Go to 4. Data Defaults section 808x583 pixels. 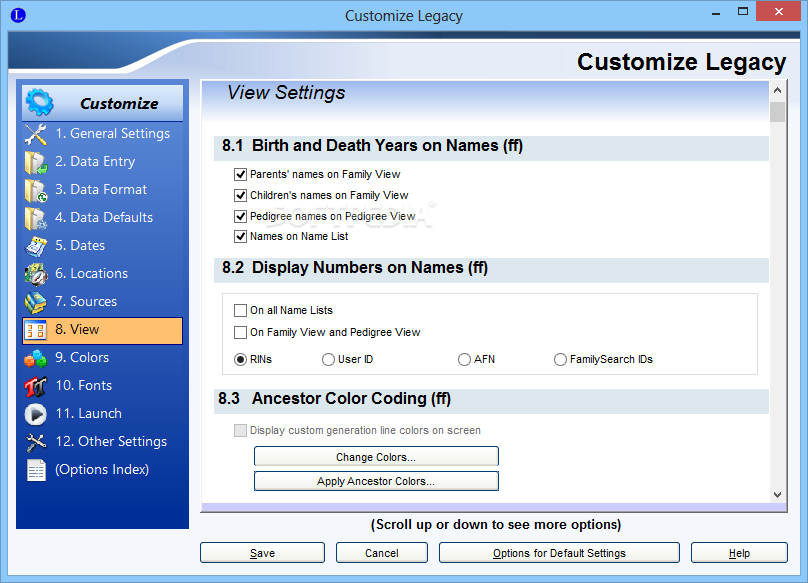pos(104,217)
